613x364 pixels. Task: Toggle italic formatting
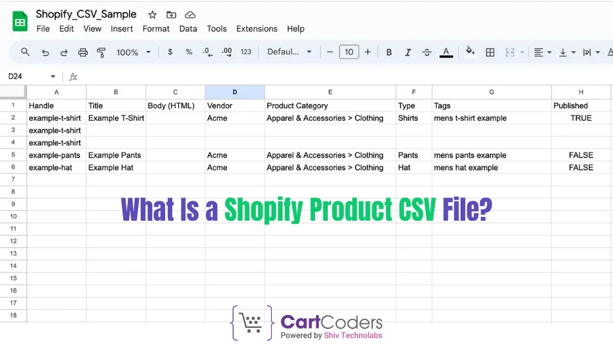tap(408, 52)
